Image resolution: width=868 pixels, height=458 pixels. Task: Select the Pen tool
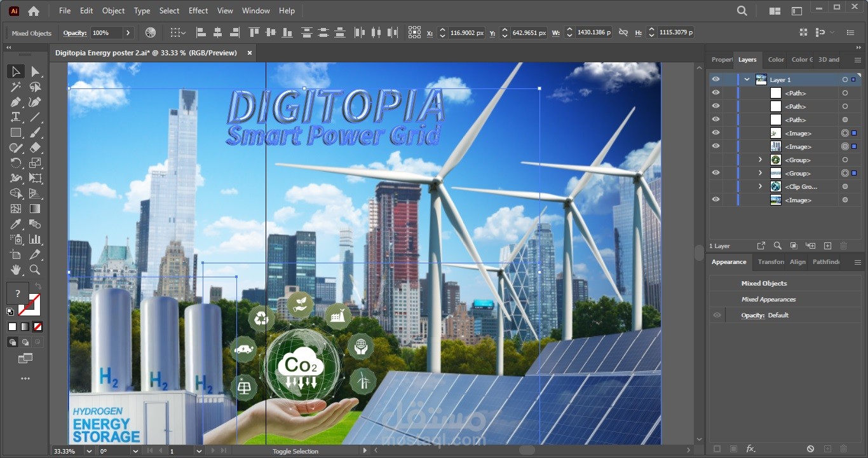(x=16, y=102)
